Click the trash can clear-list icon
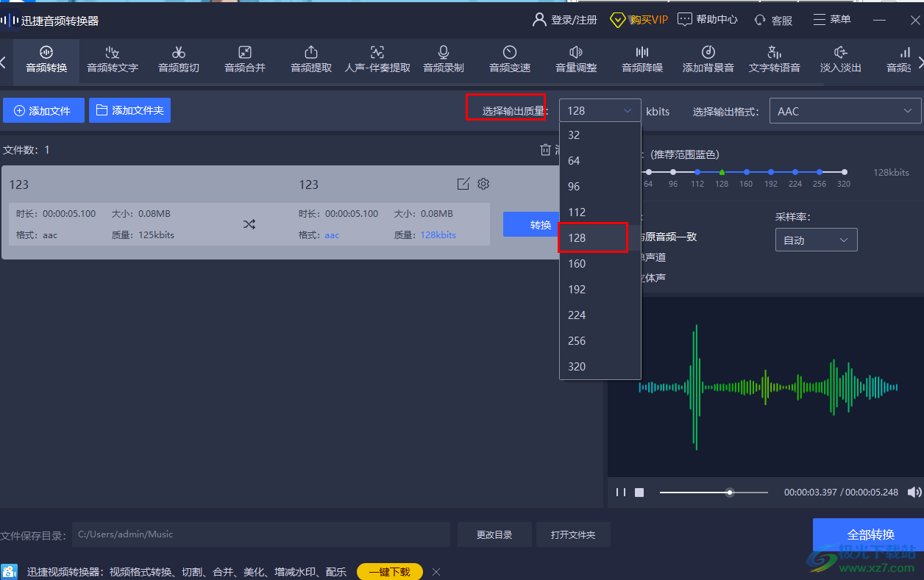 coord(545,150)
